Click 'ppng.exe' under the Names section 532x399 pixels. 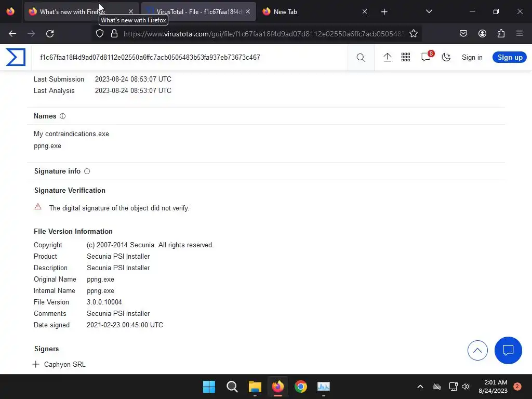[x=47, y=146]
